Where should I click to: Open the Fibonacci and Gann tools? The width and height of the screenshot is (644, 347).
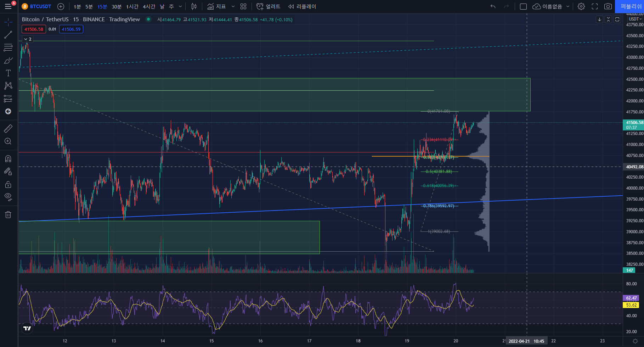(8, 47)
